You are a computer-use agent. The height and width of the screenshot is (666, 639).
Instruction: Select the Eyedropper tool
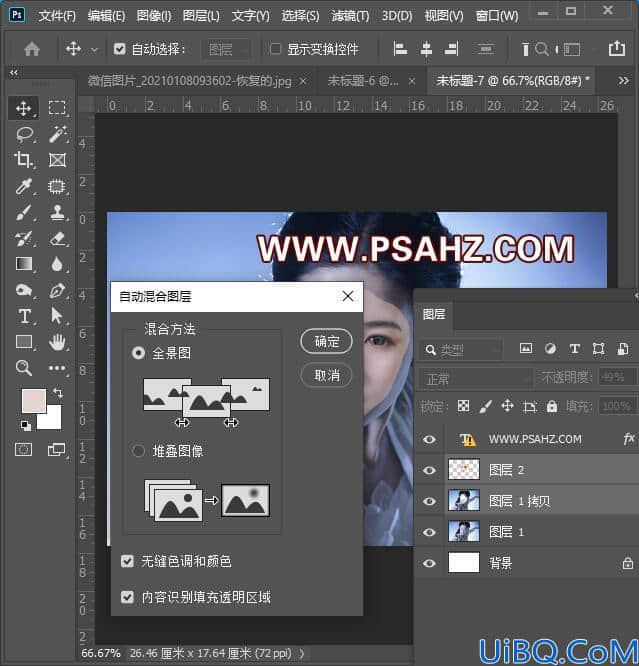click(24, 186)
